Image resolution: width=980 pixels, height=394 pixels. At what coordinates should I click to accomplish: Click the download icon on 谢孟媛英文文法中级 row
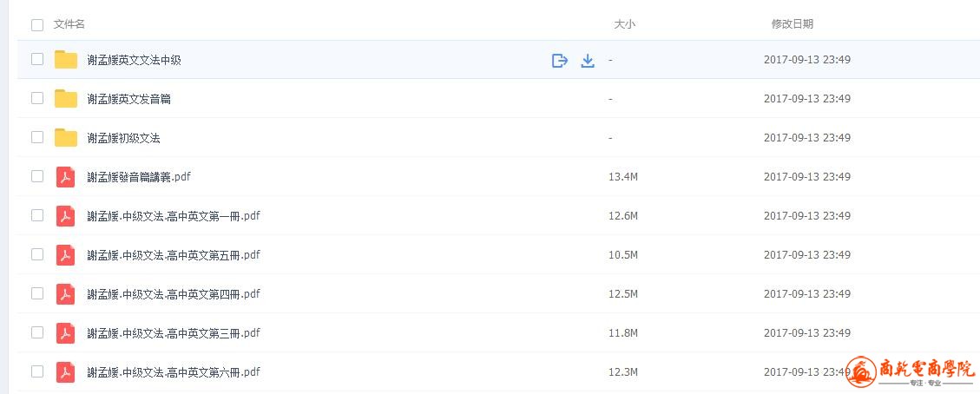[588, 61]
